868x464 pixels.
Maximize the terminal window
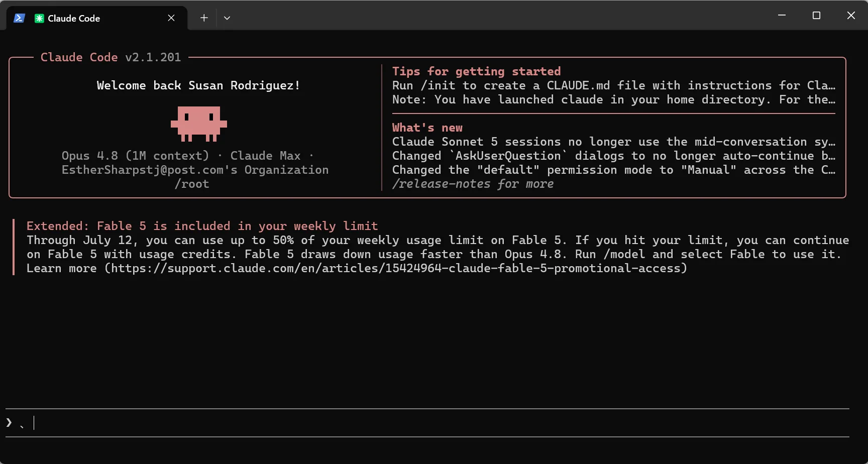[816, 16]
